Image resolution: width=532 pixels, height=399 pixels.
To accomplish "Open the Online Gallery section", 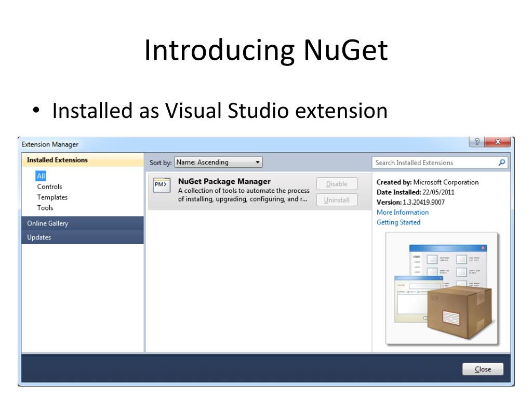I will coord(83,223).
